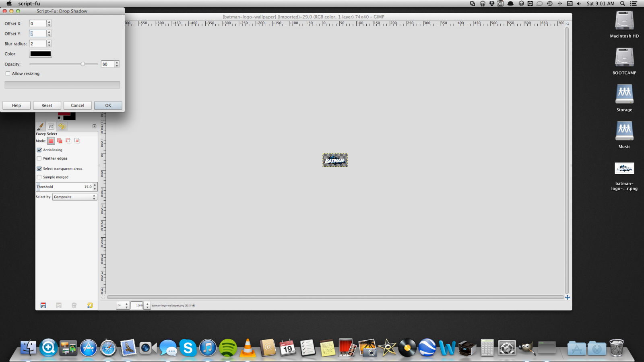Cancel the Drop Shadow dialog
The image size is (644, 362).
click(x=78, y=105)
